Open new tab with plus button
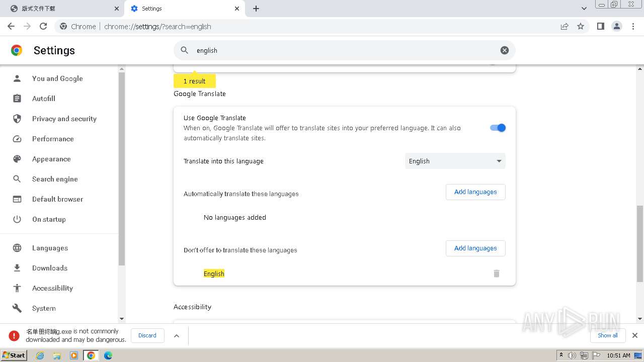This screenshot has width=644, height=362. tap(256, 9)
